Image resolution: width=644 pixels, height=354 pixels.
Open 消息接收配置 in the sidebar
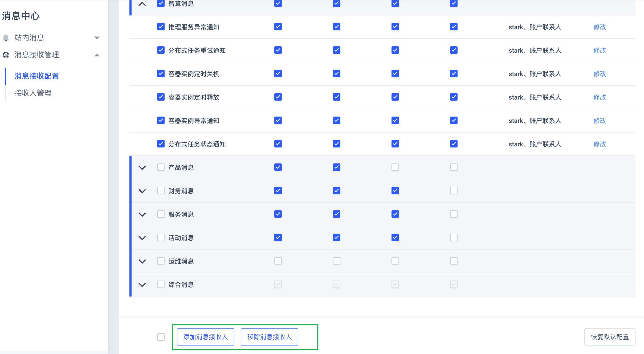point(37,76)
